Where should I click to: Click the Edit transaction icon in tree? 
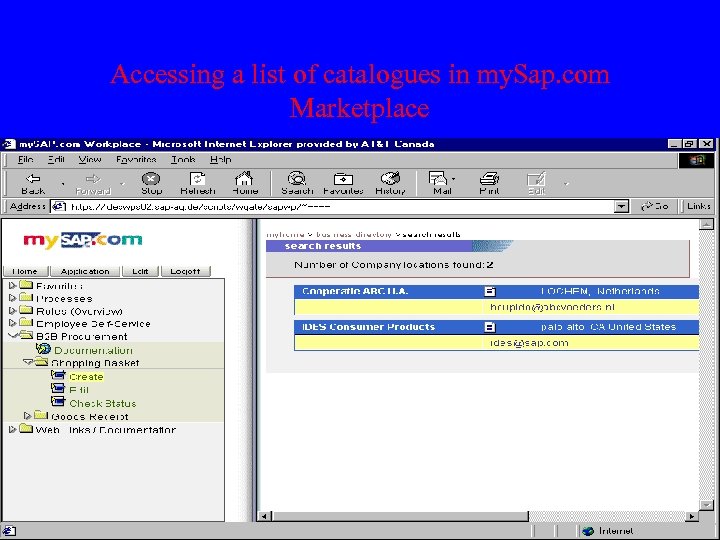pyautogui.click(x=58, y=388)
